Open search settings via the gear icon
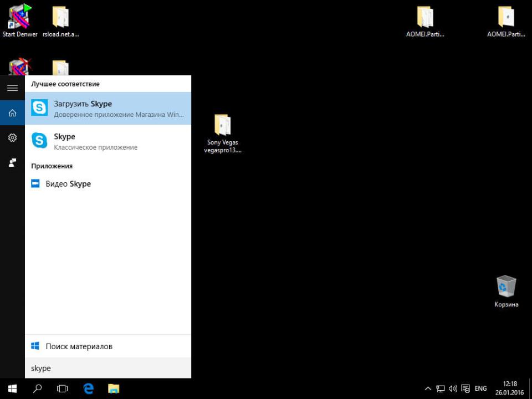 pos(12,137)
